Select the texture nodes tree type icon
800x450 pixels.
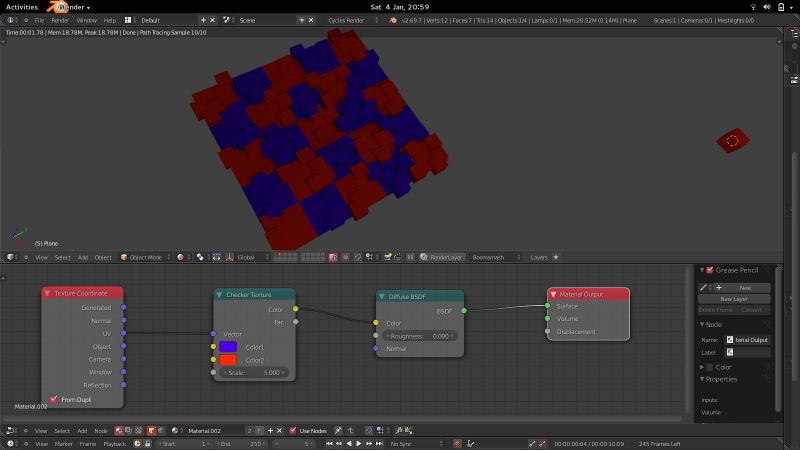[x=138, y=431]
